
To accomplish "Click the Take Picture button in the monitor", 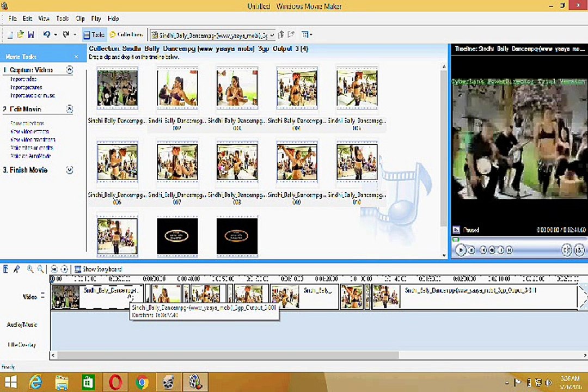I will [579, 250].
